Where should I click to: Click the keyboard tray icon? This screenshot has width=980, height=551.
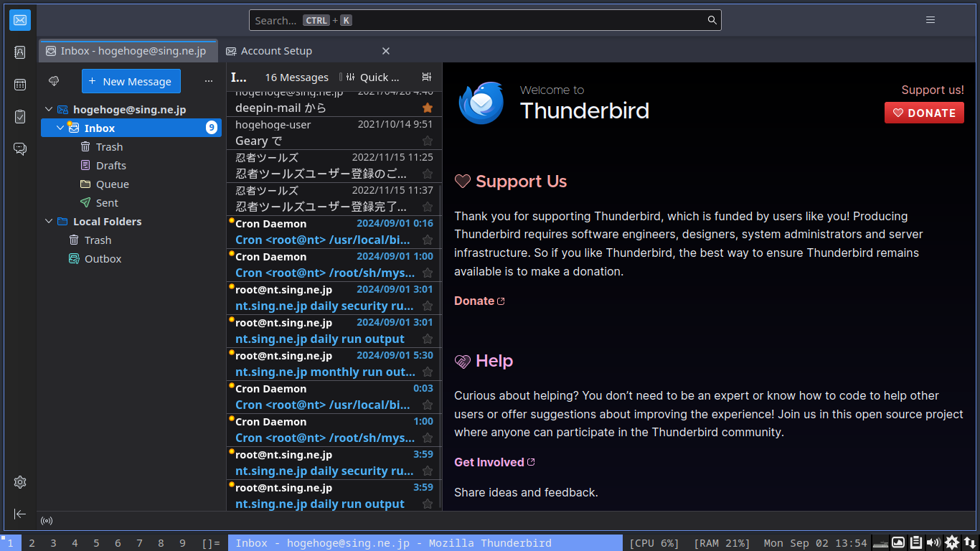click(x=880, y=543)
